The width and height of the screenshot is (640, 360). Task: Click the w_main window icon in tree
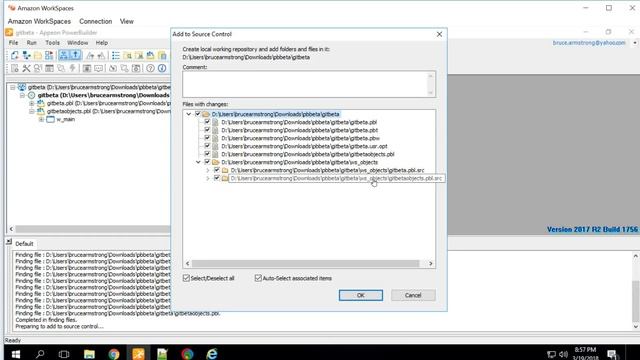[x=50, y=120]
